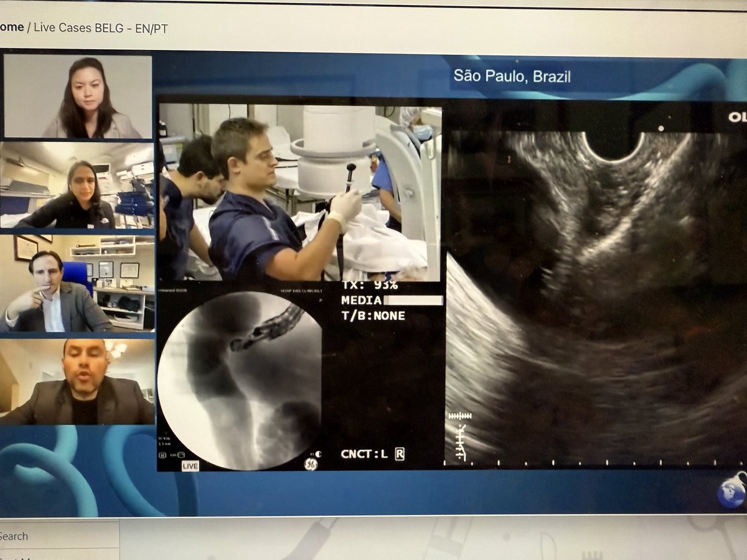Select the long-haired woman's video tile
Viewport: 747px width, 560px height.
click(78, 96)
